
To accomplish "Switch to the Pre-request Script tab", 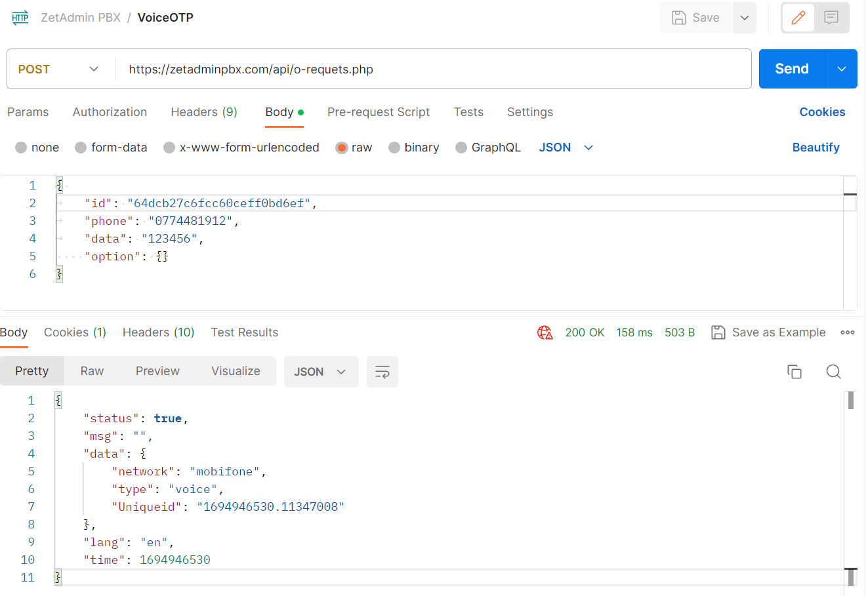I will pos(378,112).
